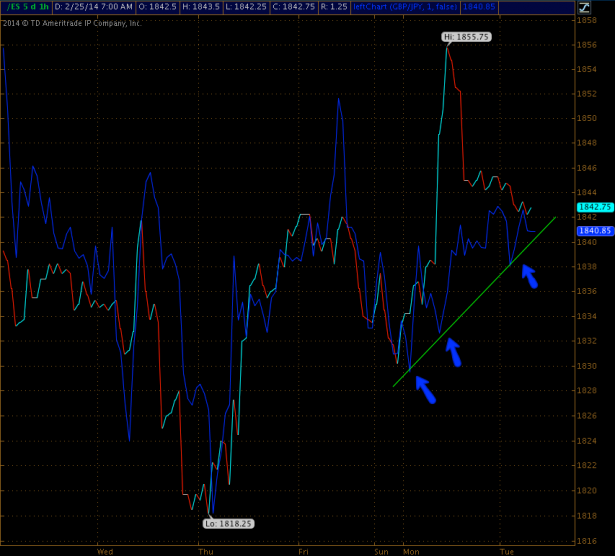The width and height of the screenshot is (615, 556).
Task: Click the leftChart (GBP/JPY, 1, false) study label
Action: coord(405,7)
